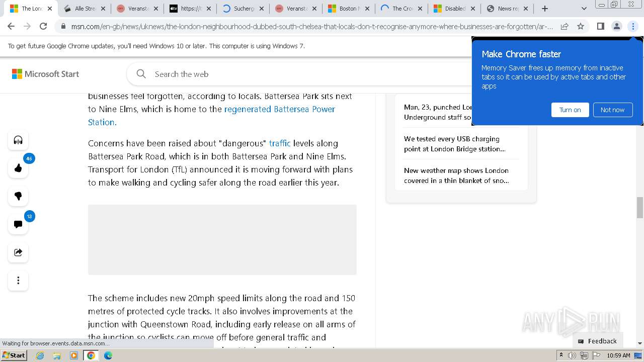
Task: Click the Action Center flag tray icon
Action: (x=596, y=355)
